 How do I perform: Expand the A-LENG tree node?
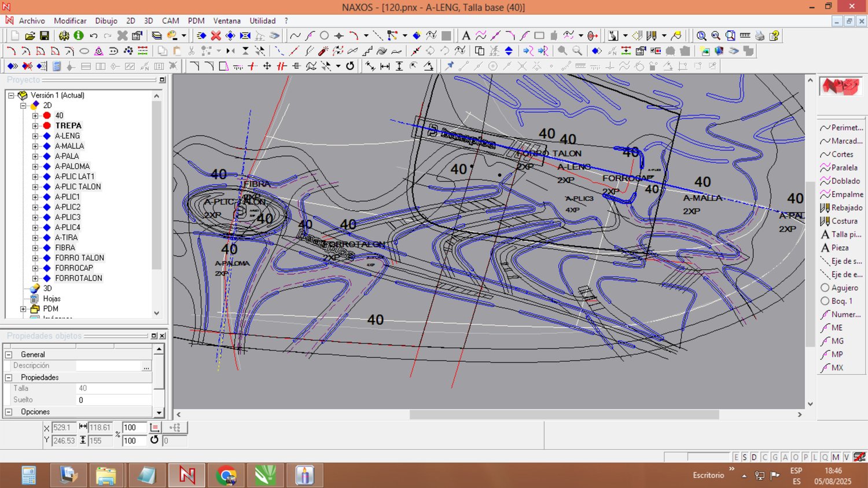pyautogui.click(x=35, y=136)
